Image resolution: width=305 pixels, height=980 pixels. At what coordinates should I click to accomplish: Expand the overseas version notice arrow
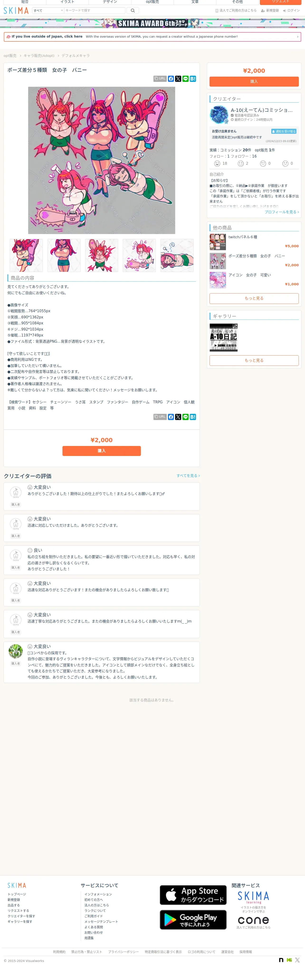pos(297,37)
